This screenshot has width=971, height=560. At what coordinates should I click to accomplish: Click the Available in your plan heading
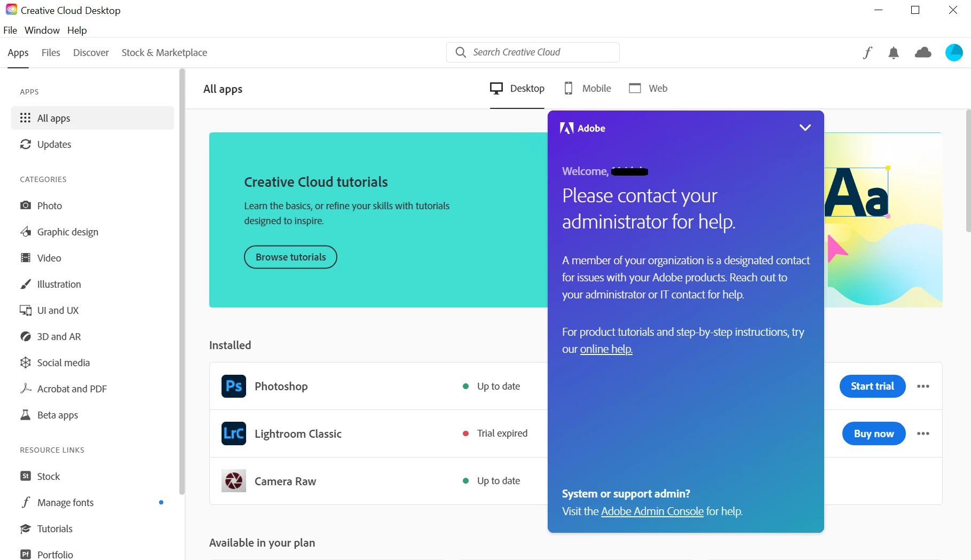[x=262, y=543]
